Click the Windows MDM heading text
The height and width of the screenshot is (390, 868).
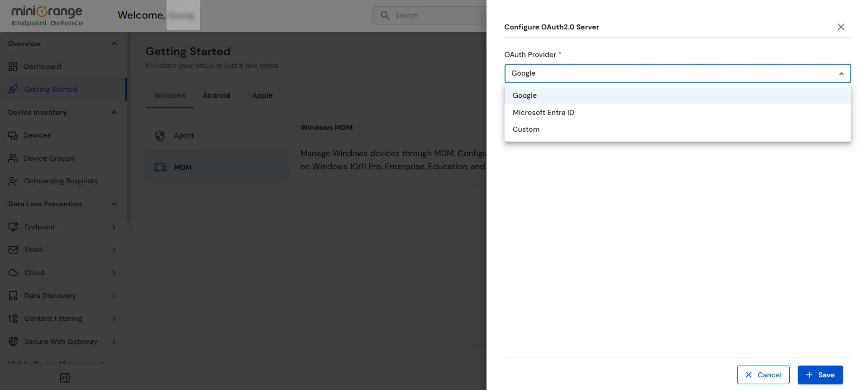click(x=326, y=128)
